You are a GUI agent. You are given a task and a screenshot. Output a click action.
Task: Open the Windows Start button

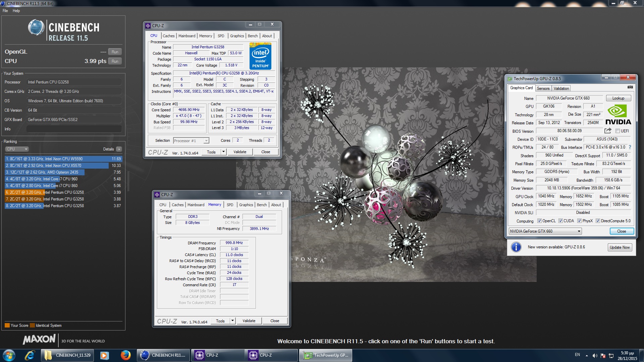click(x=9, y=355)
